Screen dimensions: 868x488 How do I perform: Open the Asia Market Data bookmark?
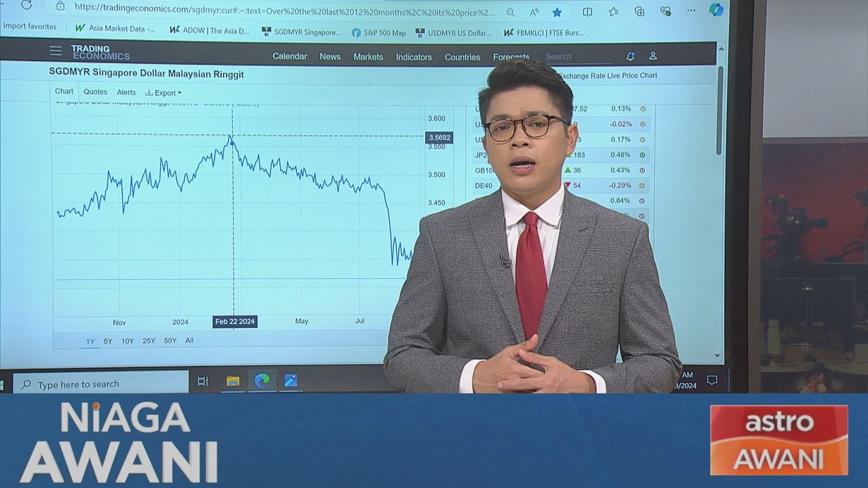coord(115,28)
